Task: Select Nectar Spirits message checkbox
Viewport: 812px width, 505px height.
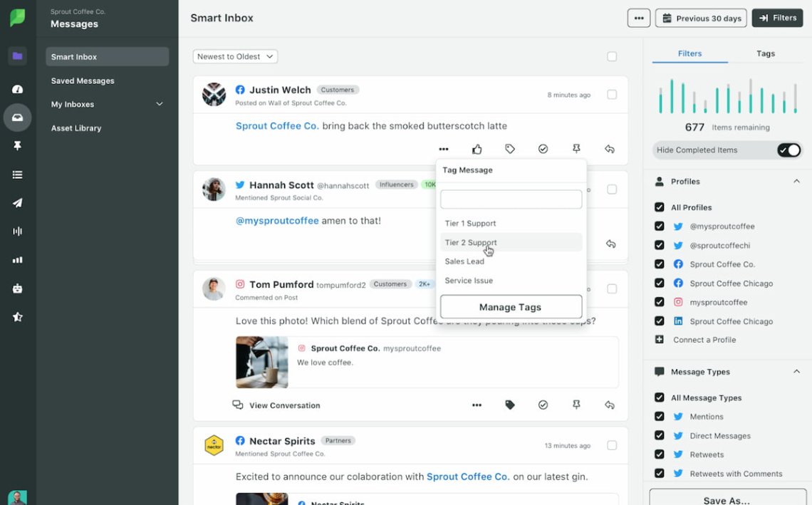Action: pos(612,445)
